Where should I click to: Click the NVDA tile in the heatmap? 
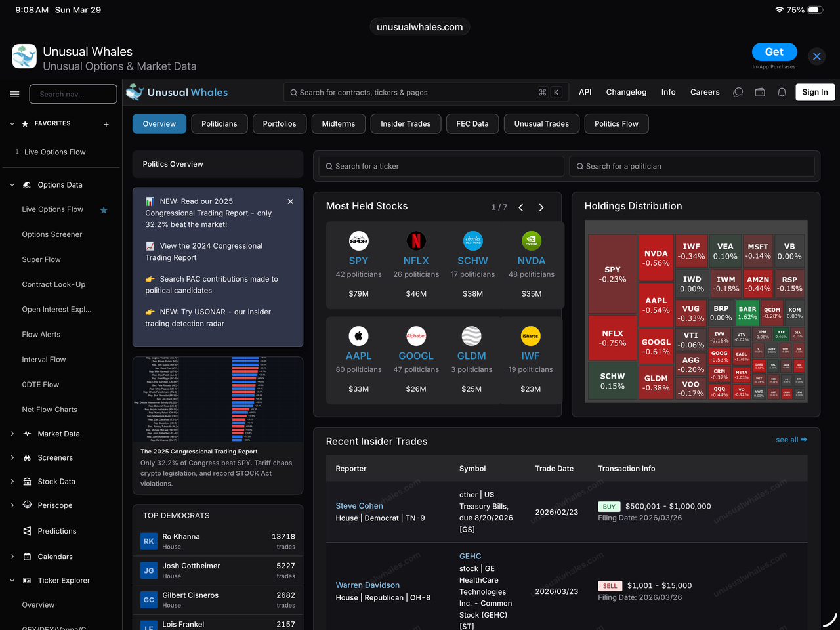[656, 258]
